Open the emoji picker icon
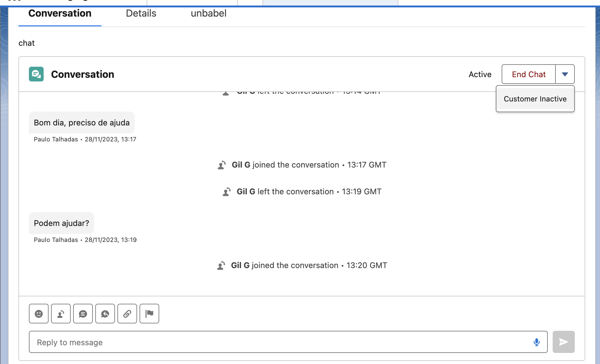This screenshot has width=600, height=364. click(x=39, y=314)
